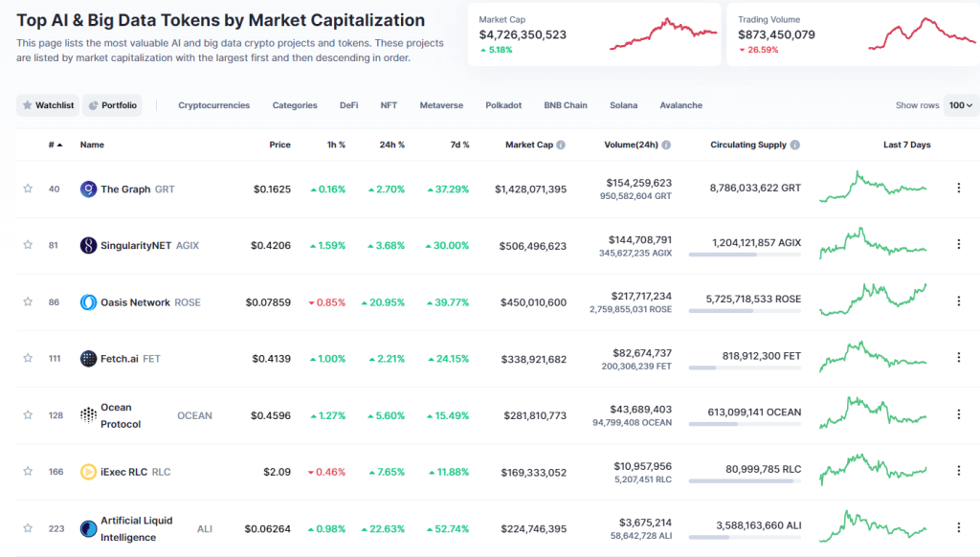Click the Fetch.ai FET logo
This screenshot has width=980, height=557.
(x=88, y=358)
